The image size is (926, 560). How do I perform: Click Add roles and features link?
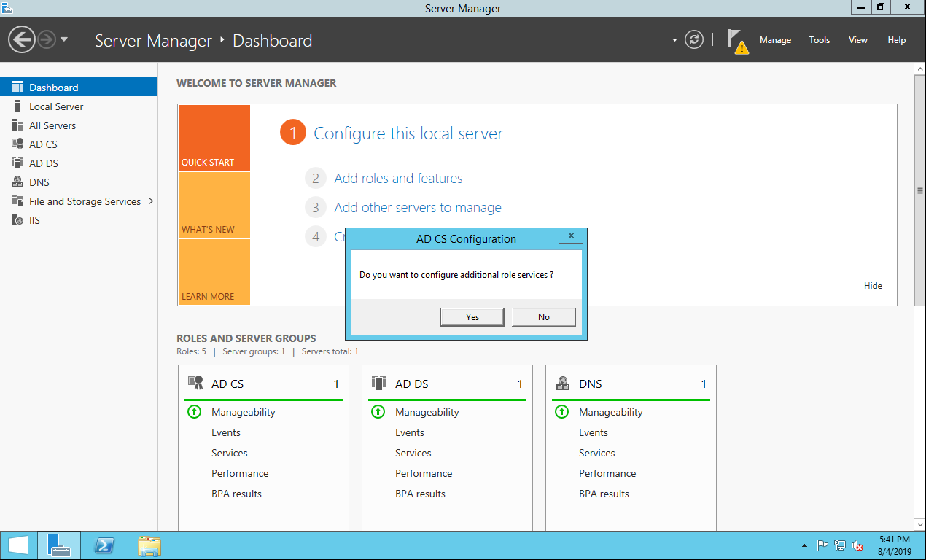(x=398, y=179)
